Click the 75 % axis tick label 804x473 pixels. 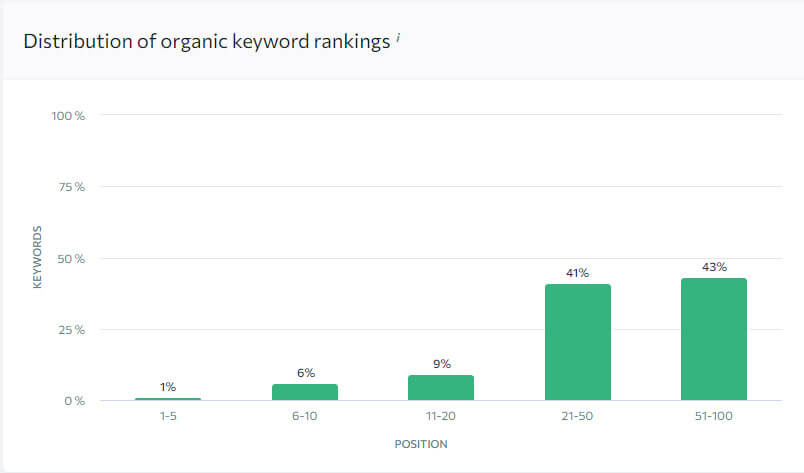72,187
